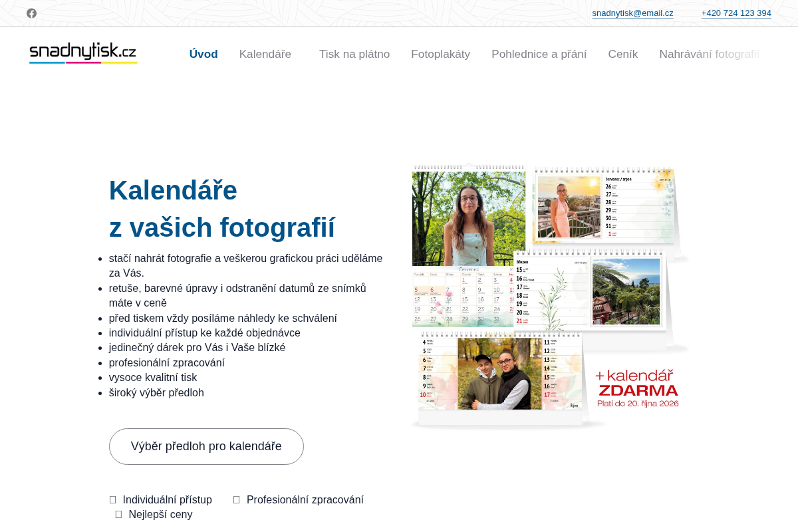Click the bullet starting 'retuše, barevné úpravy'
This screenshot has width=798, height=532.
click(238, 295)
